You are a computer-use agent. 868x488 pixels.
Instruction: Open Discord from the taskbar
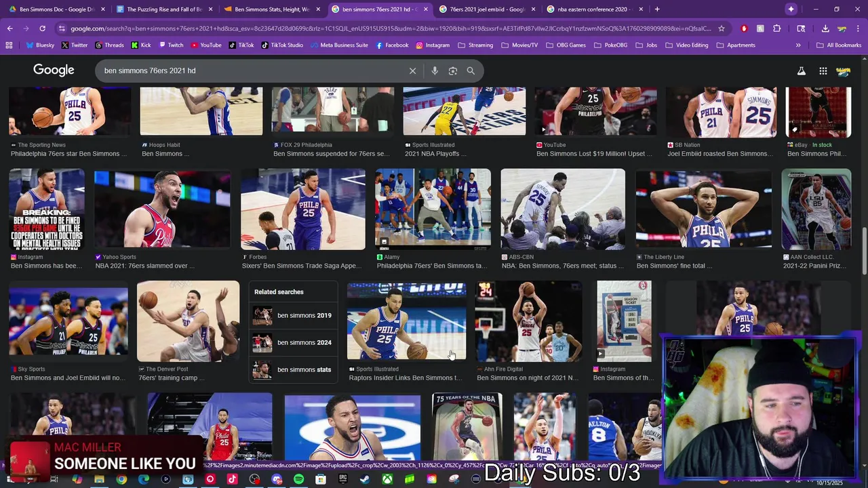pyautogui.click(x=277, y=479)
